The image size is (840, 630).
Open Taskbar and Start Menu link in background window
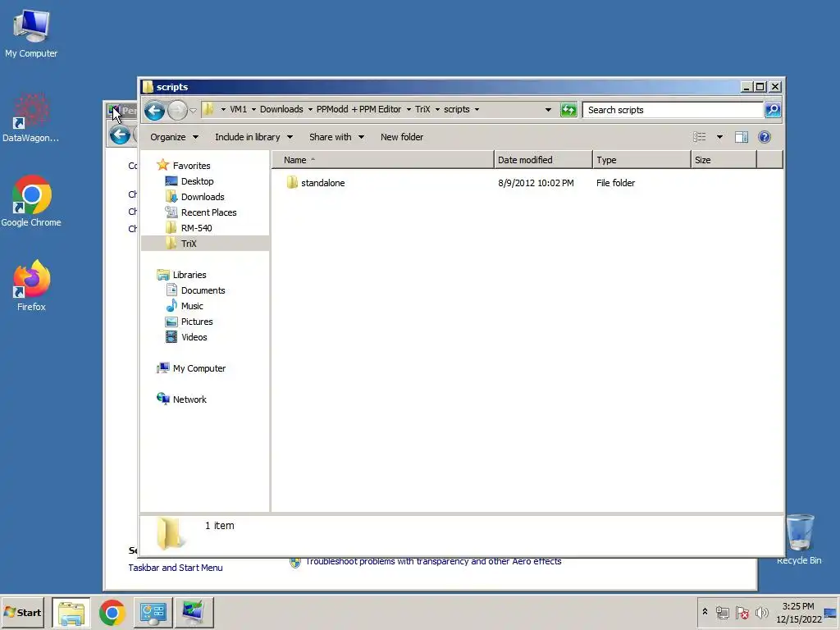coord(176,568)
